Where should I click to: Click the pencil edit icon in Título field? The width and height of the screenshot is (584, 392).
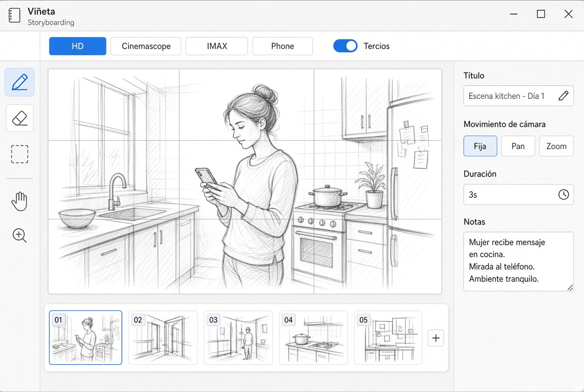click(563, 96)
